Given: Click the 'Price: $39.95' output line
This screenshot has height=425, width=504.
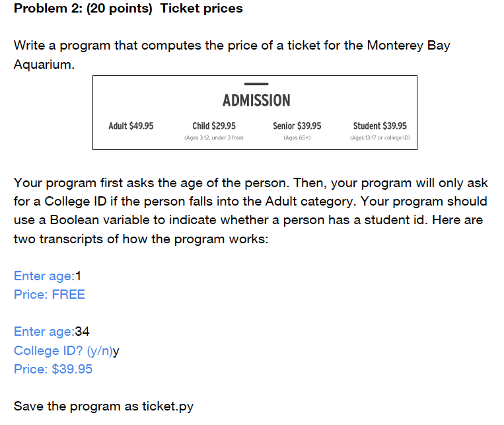Looking at the screenshot, I should (x=53, y=369).
